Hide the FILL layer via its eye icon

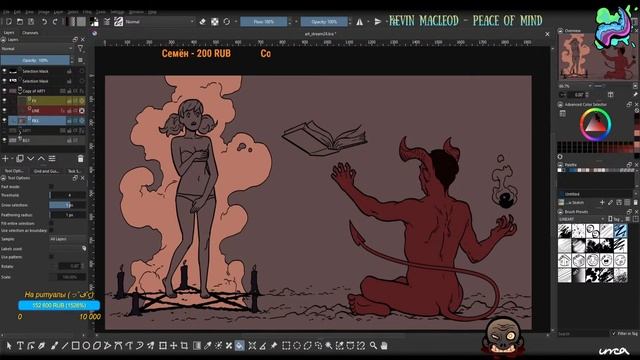tap(4, 120)
